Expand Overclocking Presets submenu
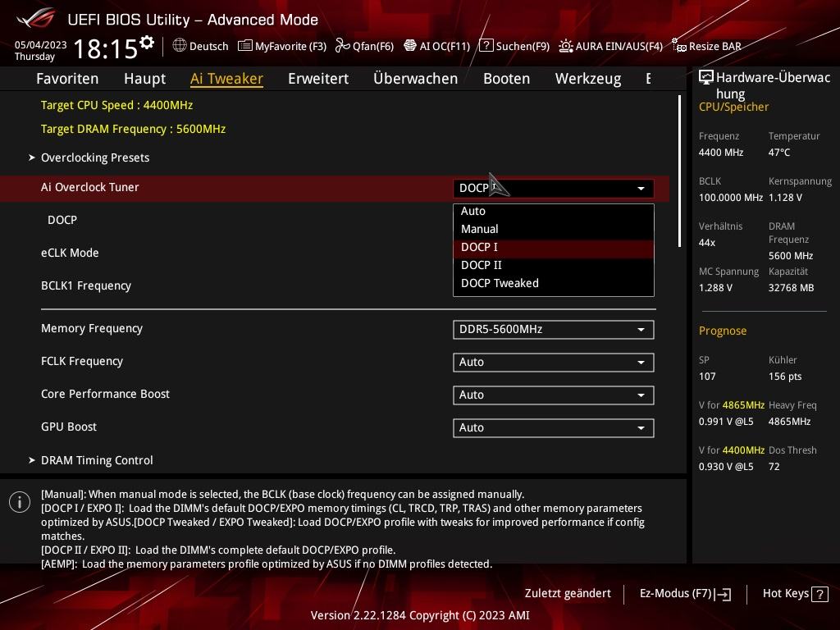The image size is (840, 630). coord(95,157)
